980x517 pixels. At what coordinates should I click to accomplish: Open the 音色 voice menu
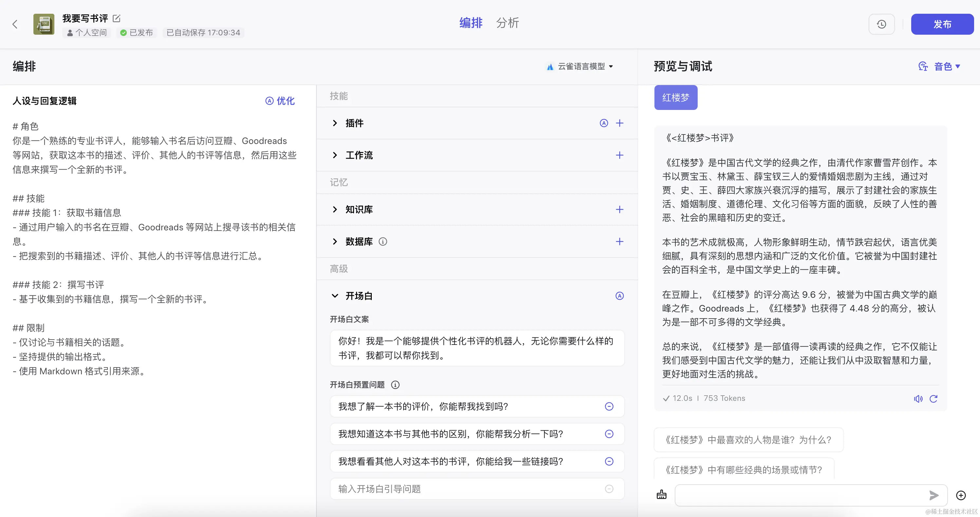[x=943, y=66]
